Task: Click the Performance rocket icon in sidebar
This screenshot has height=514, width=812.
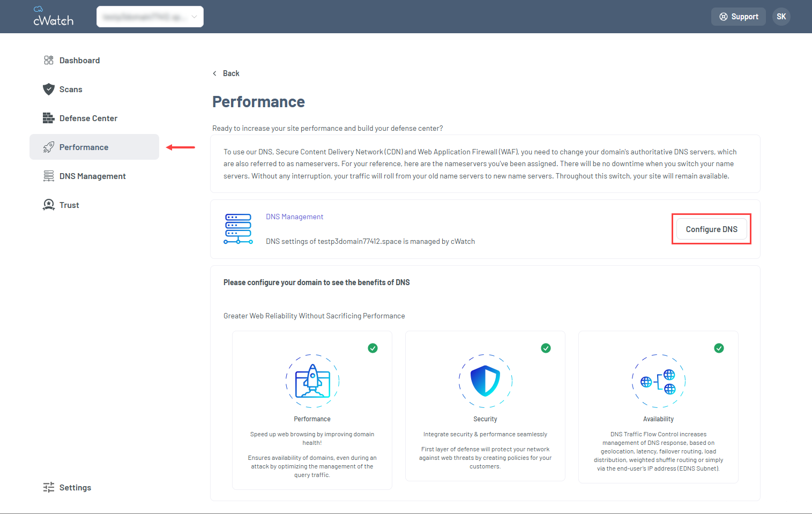Action: [49, 147]
